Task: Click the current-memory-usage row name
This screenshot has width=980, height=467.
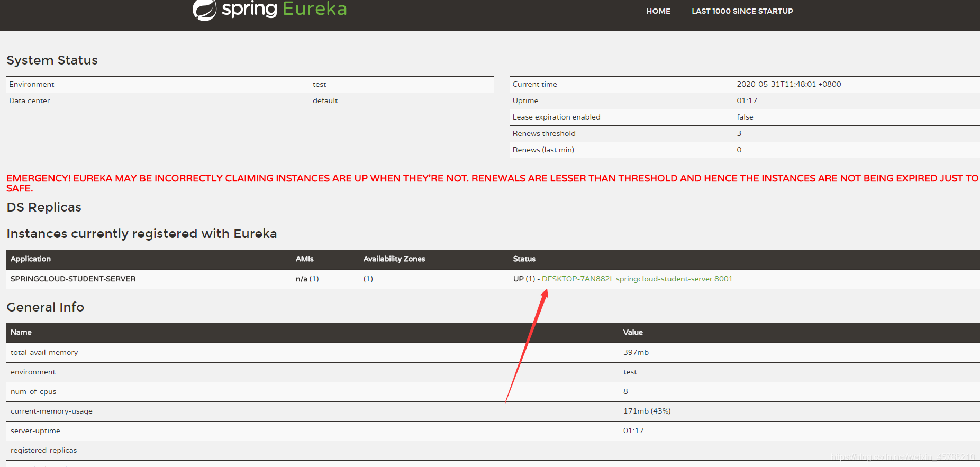Action: (51, 411)
